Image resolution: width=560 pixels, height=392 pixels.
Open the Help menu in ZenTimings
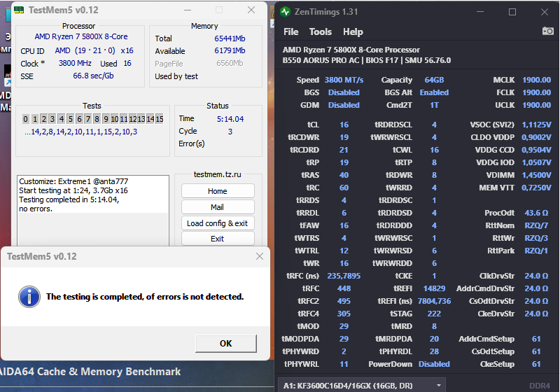click(353, 31)
